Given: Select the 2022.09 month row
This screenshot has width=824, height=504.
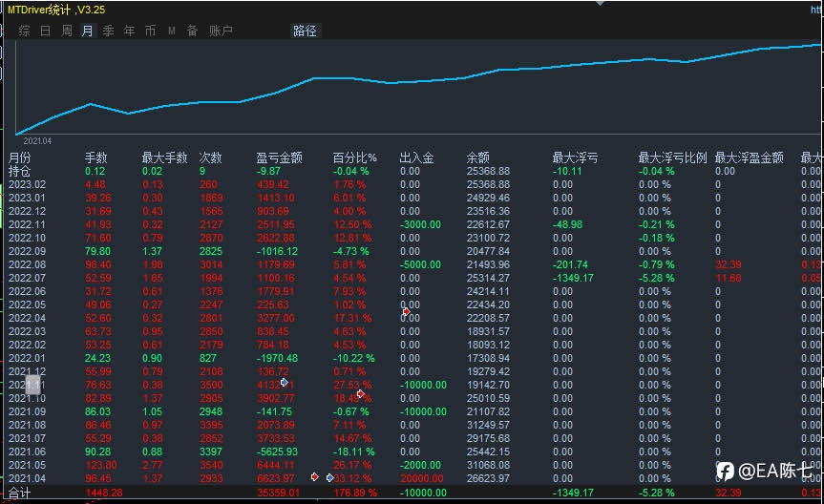Looking at the screenshot, I should pyautogui.click(x=412, y=251).
